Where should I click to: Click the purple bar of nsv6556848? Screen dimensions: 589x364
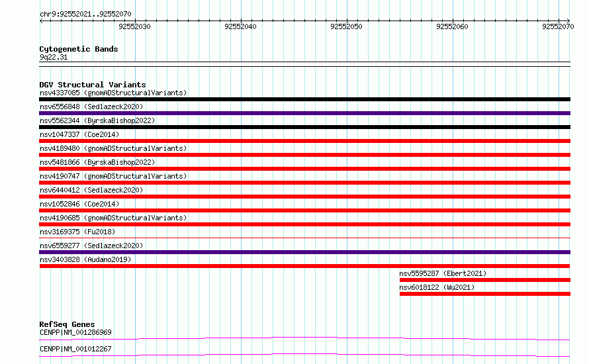tap(304, 113)
